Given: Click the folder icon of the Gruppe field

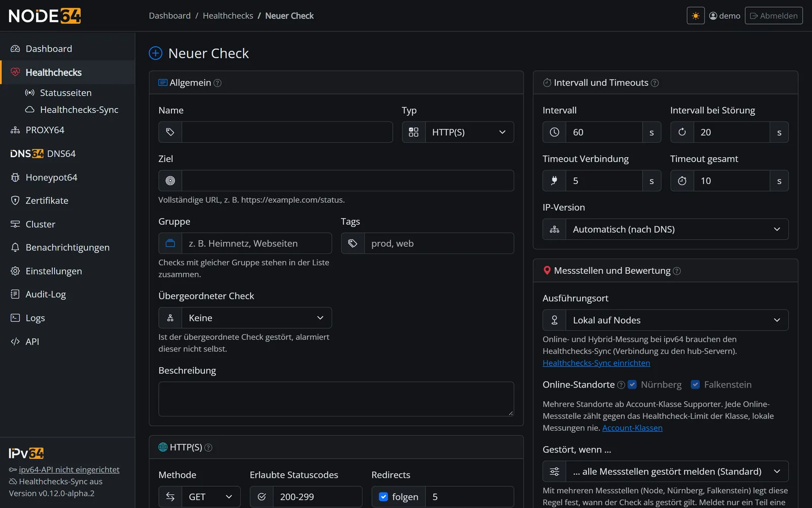Looking at the screenshot, I should coord(170,243).
